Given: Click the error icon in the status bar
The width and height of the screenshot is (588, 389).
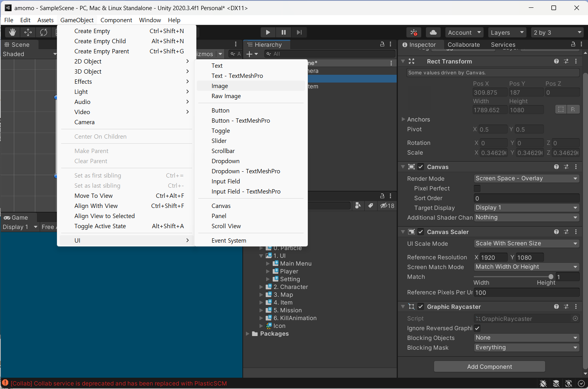Looking at the screenshot, I should click(5, 383).
